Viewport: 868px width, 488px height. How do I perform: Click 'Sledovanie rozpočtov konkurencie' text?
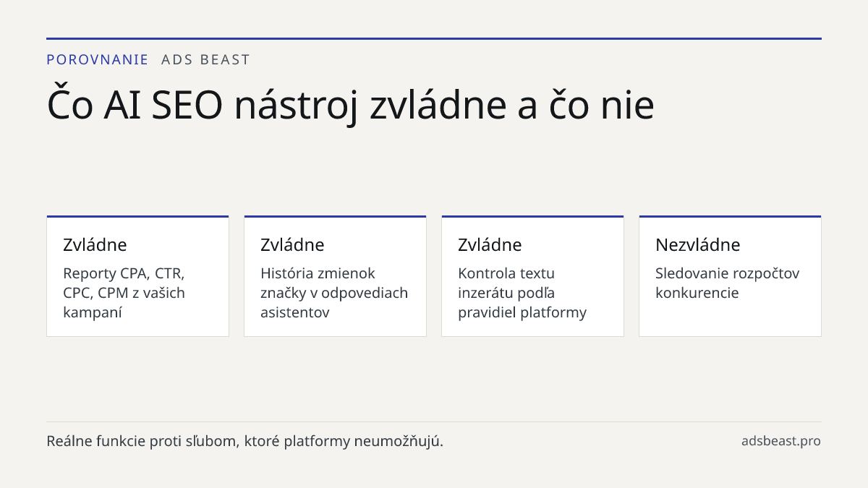tap(728, 283)
